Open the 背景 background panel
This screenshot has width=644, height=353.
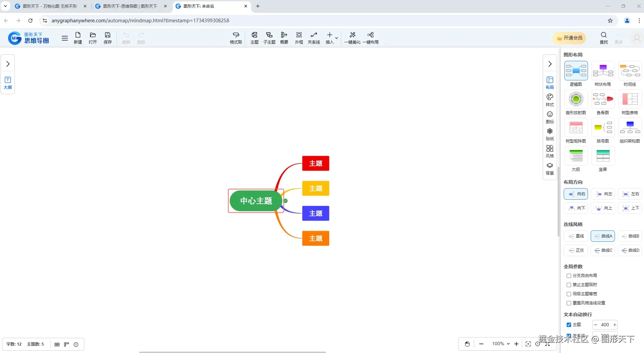click(x=550, y=169)
